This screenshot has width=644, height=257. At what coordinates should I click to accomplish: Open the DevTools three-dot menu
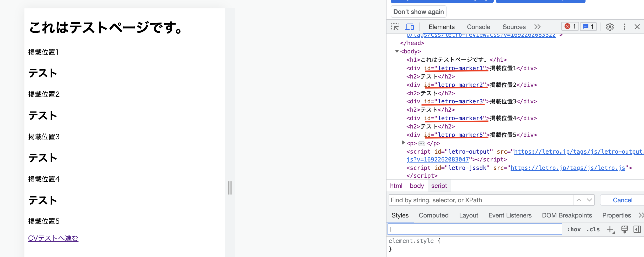point(624,27)
